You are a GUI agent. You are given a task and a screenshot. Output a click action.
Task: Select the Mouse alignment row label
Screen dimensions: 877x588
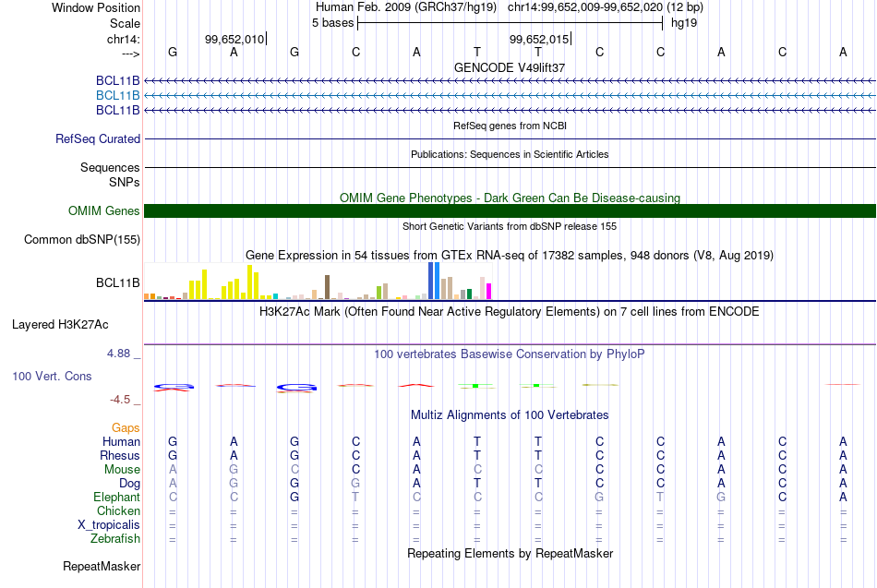click(122, 470)
